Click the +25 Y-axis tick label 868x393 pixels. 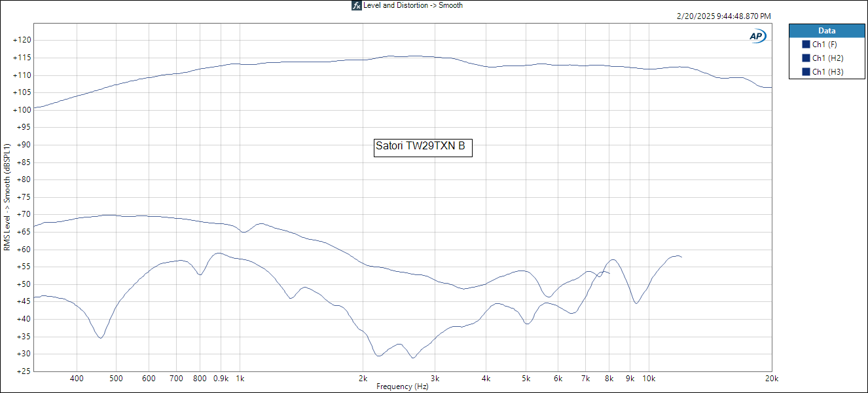pos(24,371)
